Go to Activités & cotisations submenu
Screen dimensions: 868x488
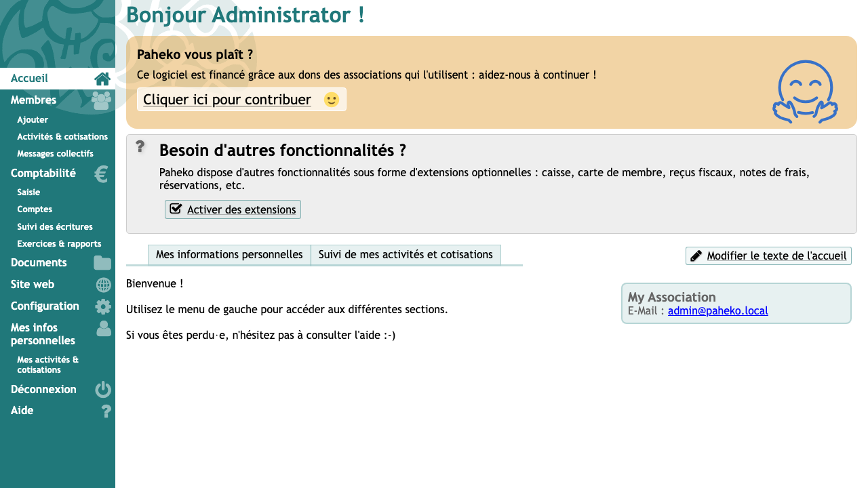click(x=62, y=137)
